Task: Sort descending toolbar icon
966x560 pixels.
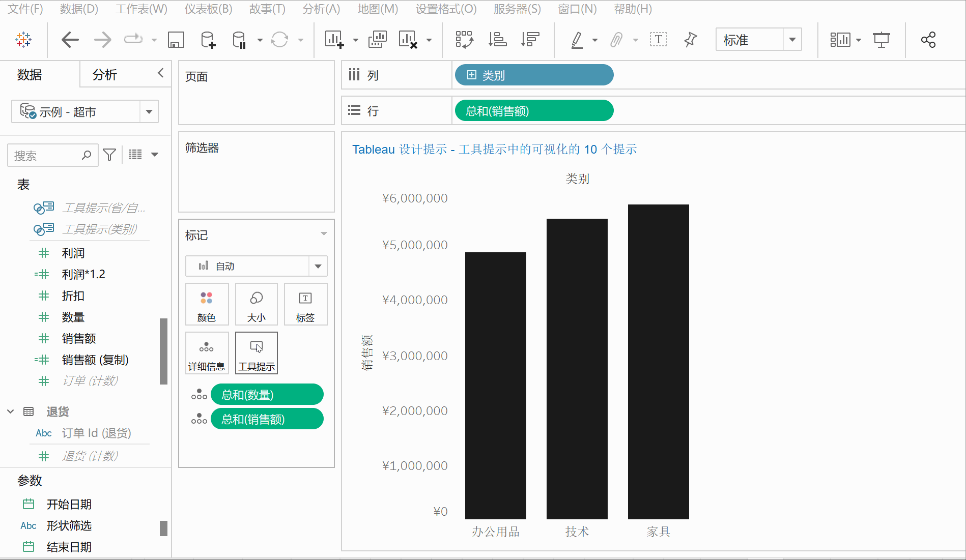Action: 530,40
